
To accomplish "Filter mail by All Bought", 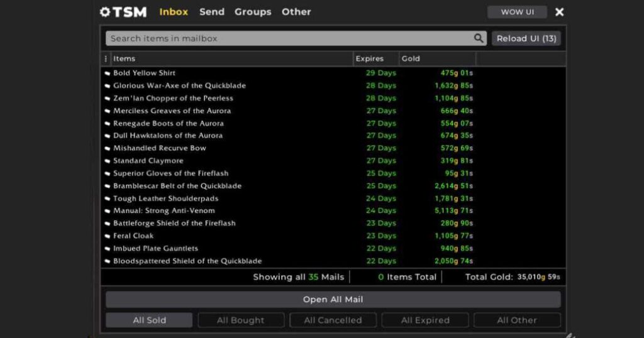I will pyautogui.click(x=241, y=320).
